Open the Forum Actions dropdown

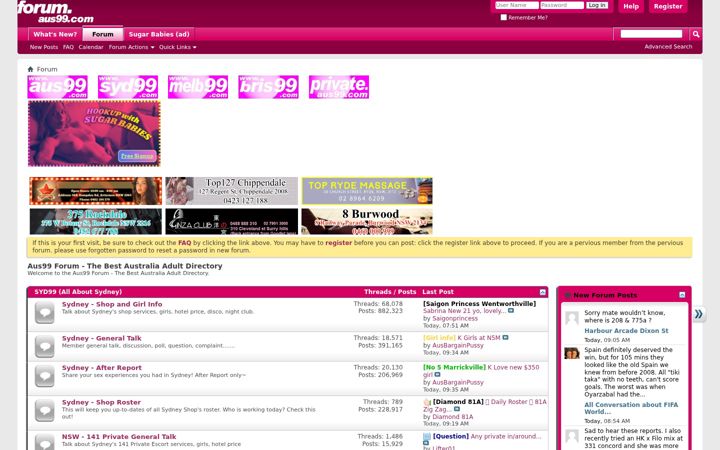click(x=131, y=47)
